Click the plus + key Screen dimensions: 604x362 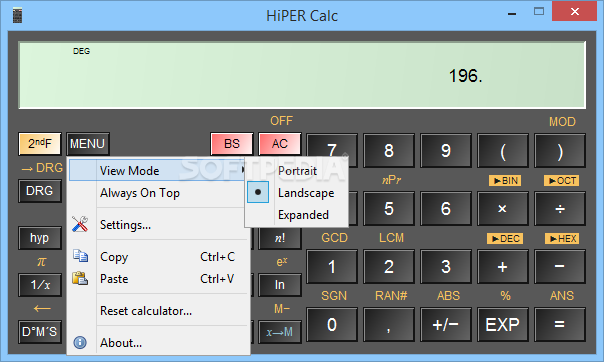click(503, 266)
